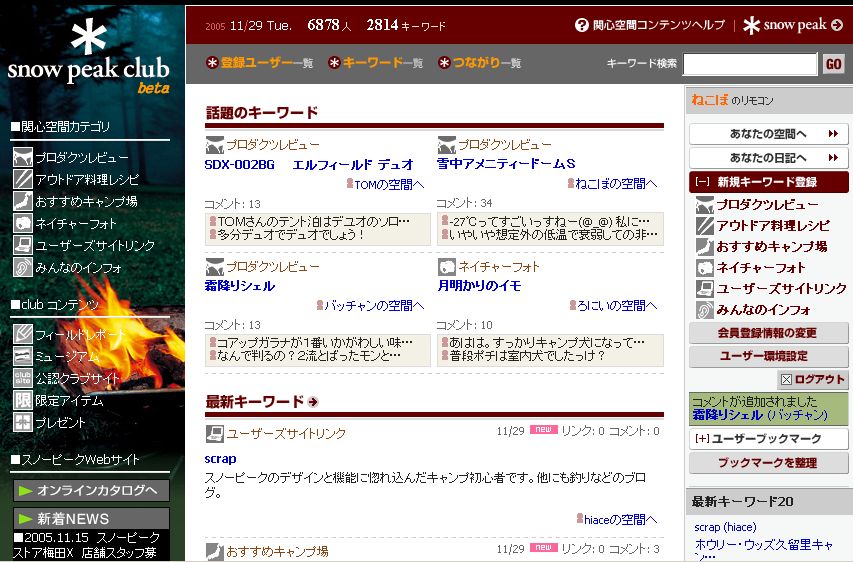
Task: Go to ろにいの空間へ link
Action: click(614, 306)
